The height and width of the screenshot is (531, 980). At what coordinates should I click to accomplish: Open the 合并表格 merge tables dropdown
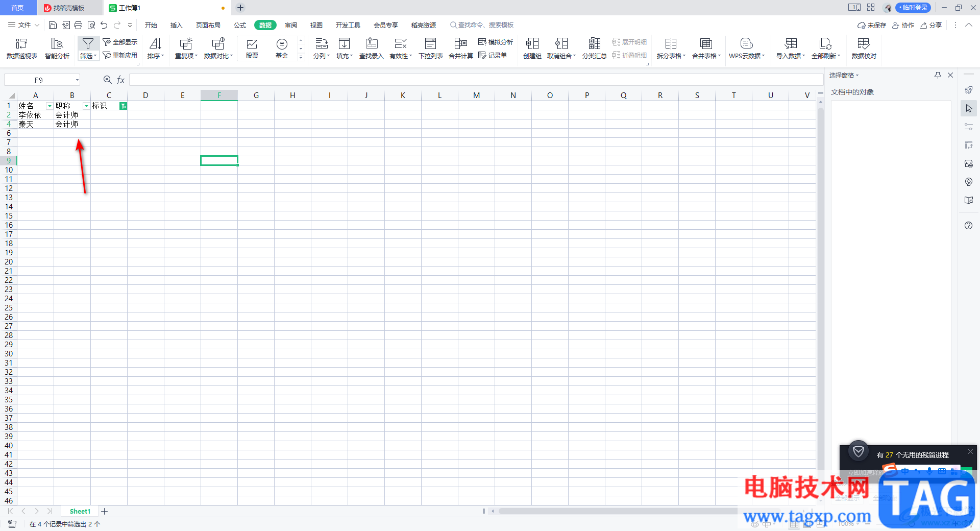click(x=706, y=56)
